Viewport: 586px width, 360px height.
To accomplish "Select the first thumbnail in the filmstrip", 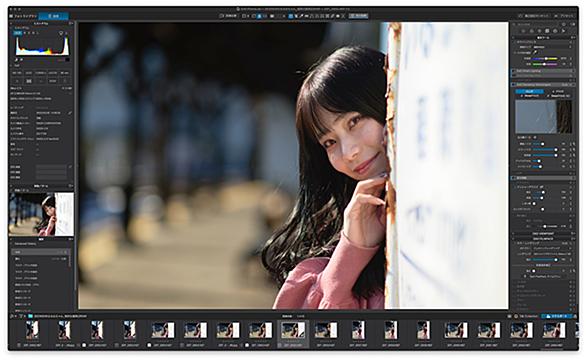I will coord(32,330).
